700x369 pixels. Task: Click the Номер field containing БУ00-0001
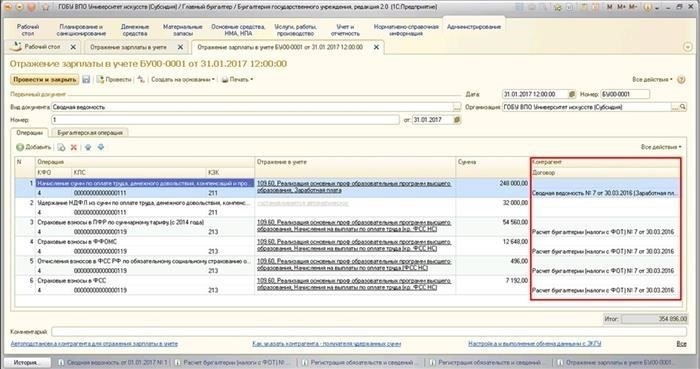[x=625, y=94]
